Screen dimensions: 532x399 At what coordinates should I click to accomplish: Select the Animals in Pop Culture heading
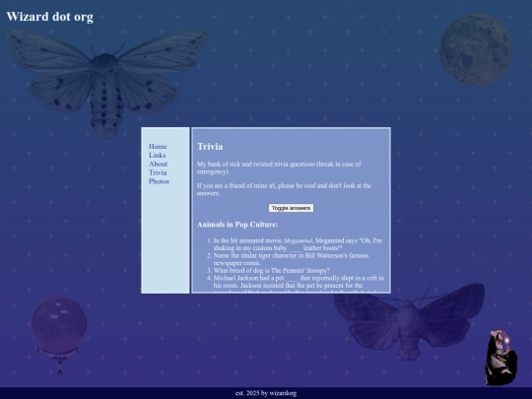click(x=237, y=225)
